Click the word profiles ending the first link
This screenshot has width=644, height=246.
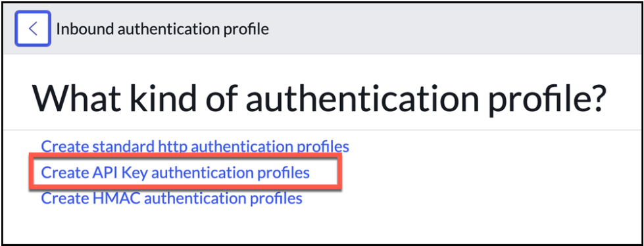[323, 146]
